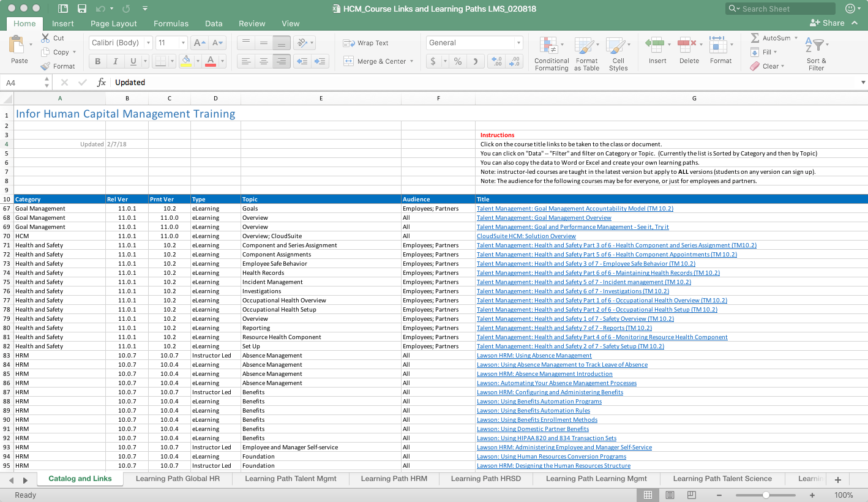Image resolution: width=868 pixels, height=502 pixels.
Task: Click the Format cells icon
Action: pyautogui.click(x=717, y=45)
